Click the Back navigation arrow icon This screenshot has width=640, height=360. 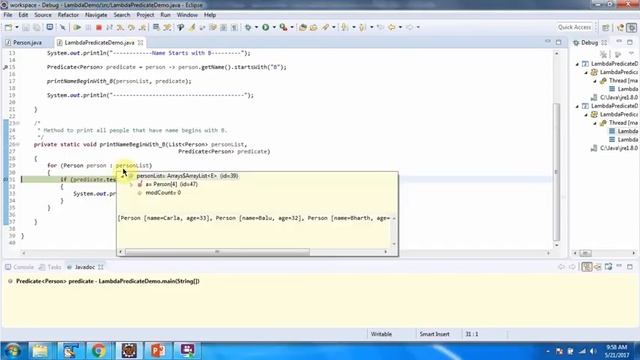tap(392, 27)
